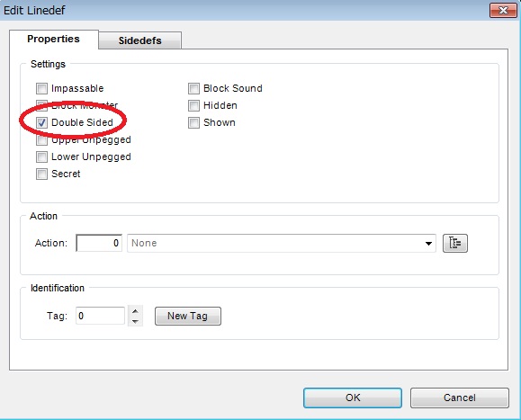Uncheck the Double Sided option
The image size is (521, 420).
pos(42,123)
